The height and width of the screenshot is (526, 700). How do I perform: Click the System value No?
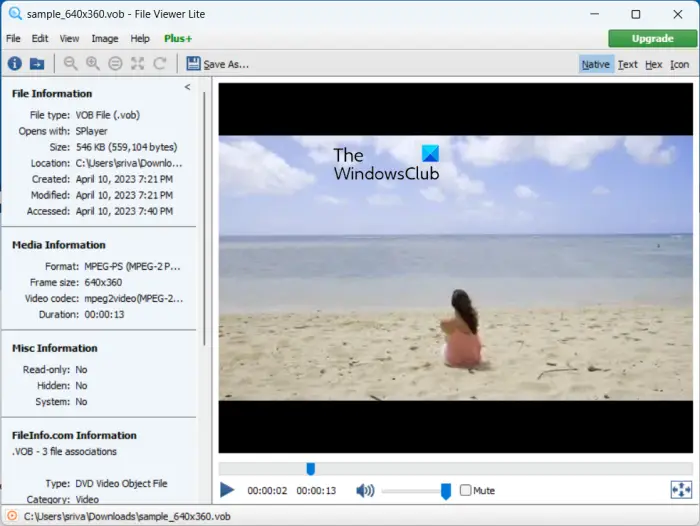click(81, 402)
